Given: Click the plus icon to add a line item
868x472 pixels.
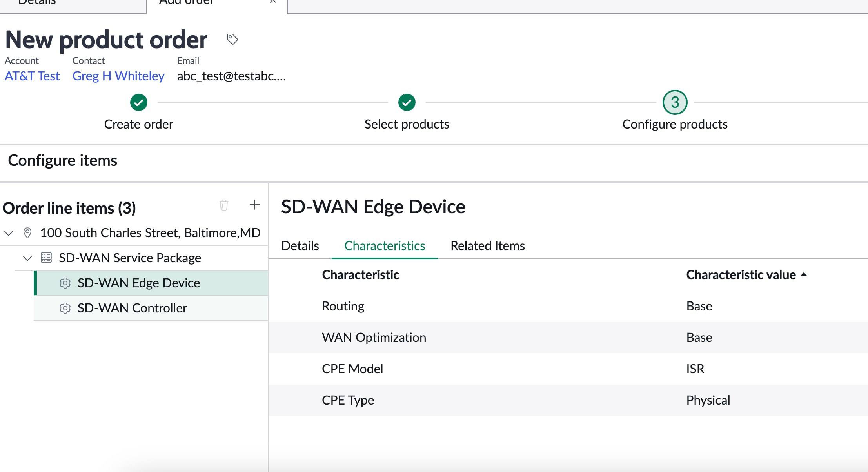Looking at the screenshot, I should 254,204.
